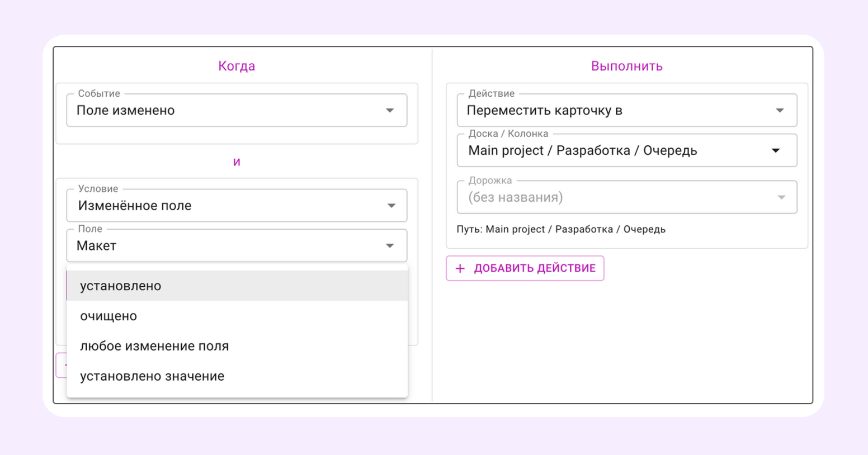Open the Событие dropdown
Image resolution: width=868 pixels, height=455 pixels.
[237, 110]
